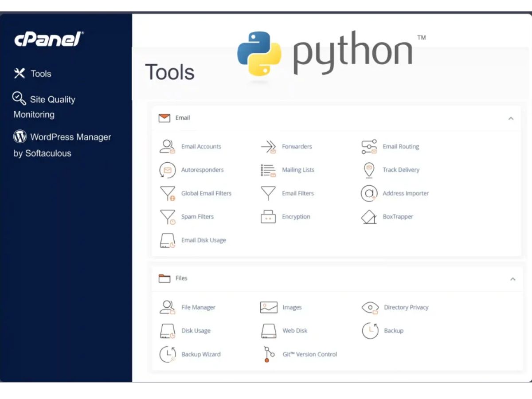The image size is (532, 399).
Task: Open the Address Importer link
Action: 406,193
